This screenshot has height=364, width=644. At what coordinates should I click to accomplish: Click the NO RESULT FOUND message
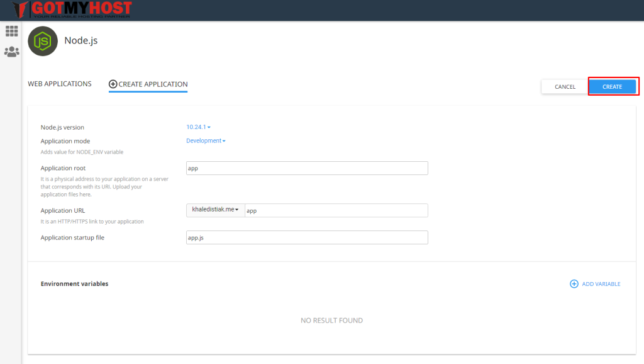331,321
